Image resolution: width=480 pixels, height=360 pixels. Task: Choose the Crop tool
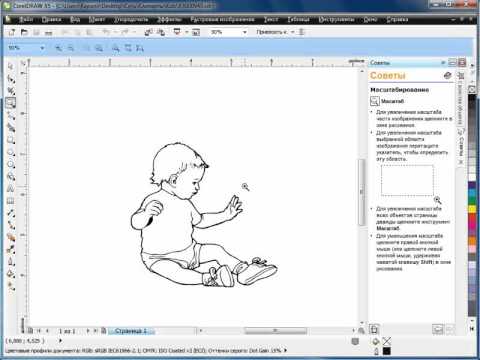coord(11,91)
